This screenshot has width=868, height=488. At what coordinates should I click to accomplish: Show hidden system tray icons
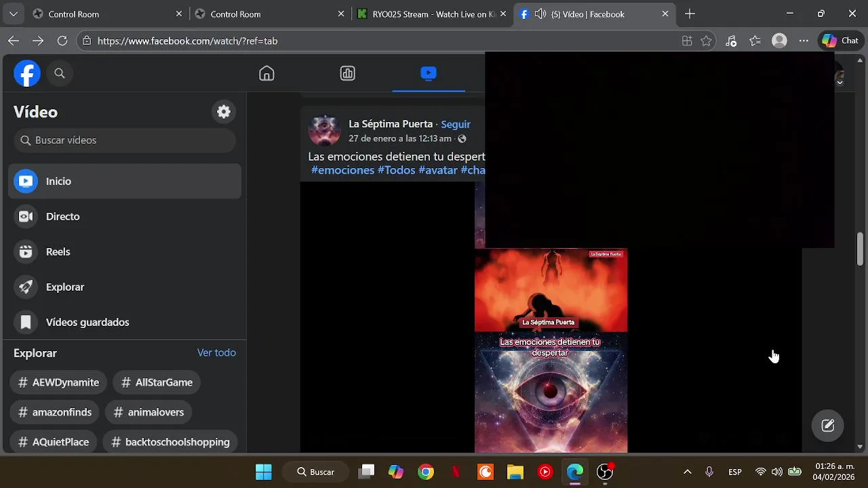coord(687,472)
